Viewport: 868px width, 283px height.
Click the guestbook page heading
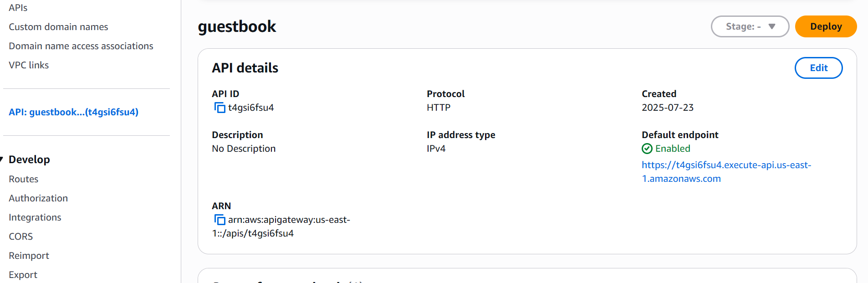[x=237, y=26]
